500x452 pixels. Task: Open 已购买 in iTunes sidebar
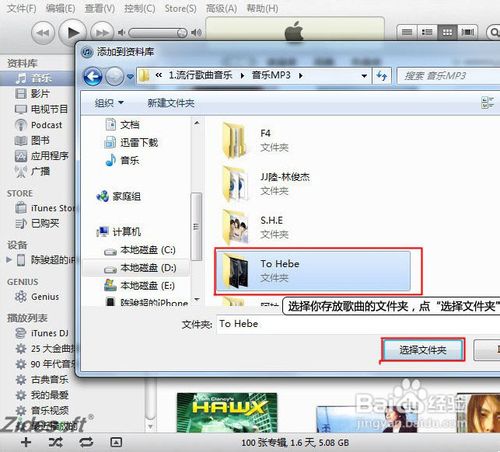pos(37,223)
